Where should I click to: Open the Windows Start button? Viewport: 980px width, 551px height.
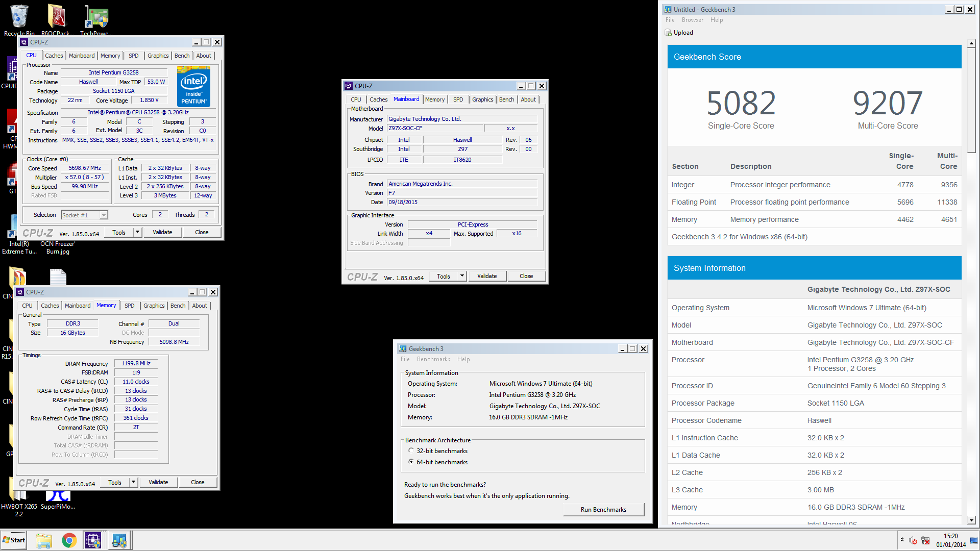pyautogui.click(x=14, y=540)
